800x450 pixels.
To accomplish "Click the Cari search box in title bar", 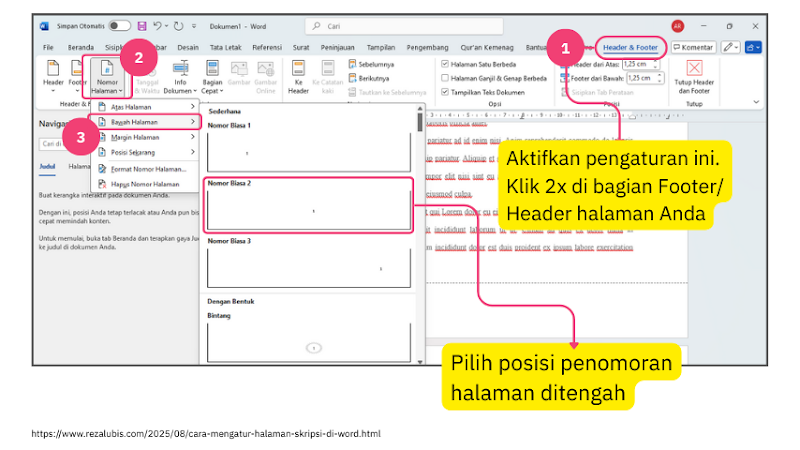I will [404, 26].
